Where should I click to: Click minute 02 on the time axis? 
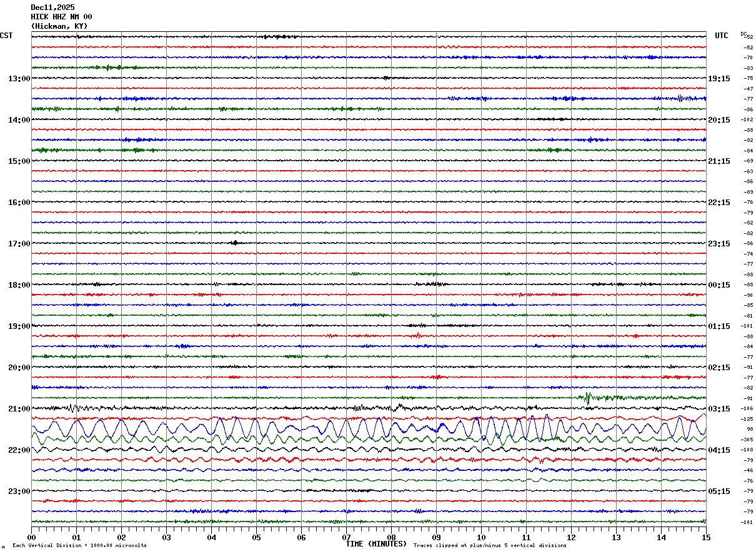pos(121,537)
